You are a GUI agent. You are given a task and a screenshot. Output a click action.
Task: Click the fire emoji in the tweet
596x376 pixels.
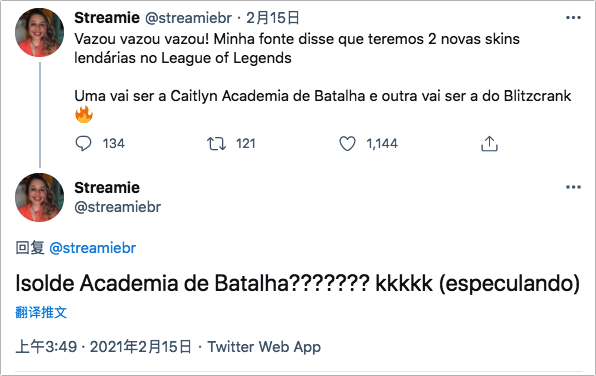pos(84,114)
